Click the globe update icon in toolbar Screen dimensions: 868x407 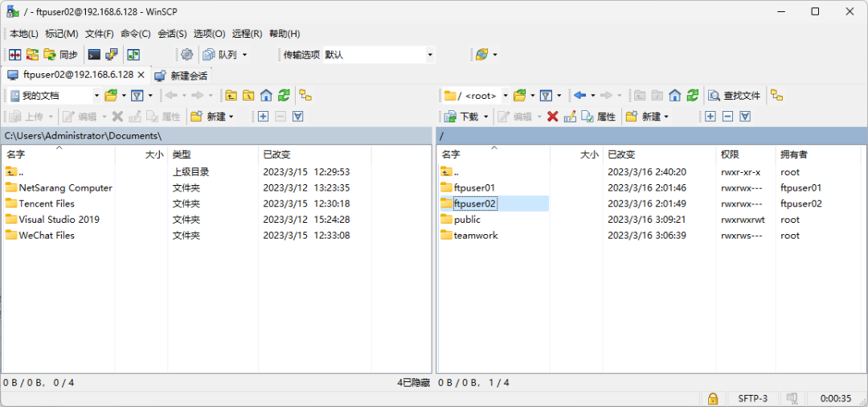click(481, 54)
